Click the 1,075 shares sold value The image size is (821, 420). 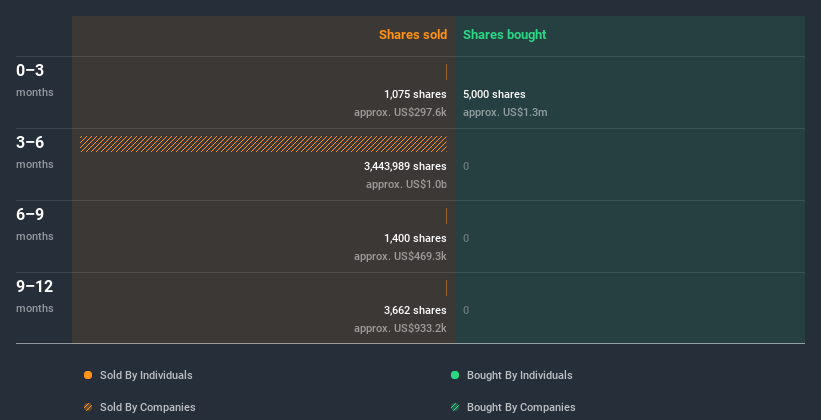coord(415,94)
